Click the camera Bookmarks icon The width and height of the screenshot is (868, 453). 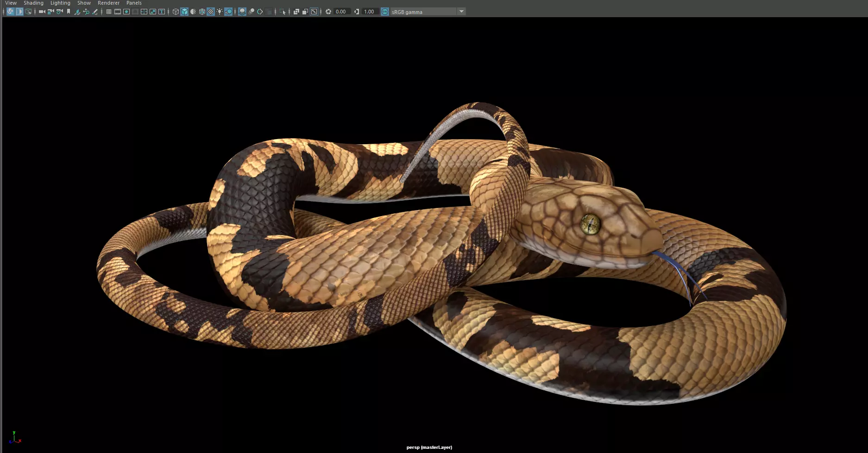(x=69, y=12)
